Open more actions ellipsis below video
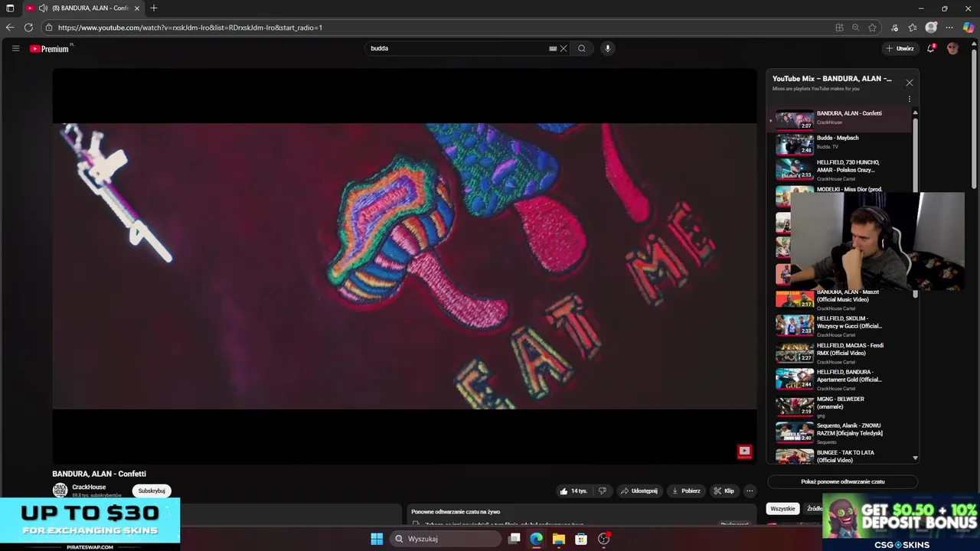Viewport: 980px width, 551px height. [750, 491]
